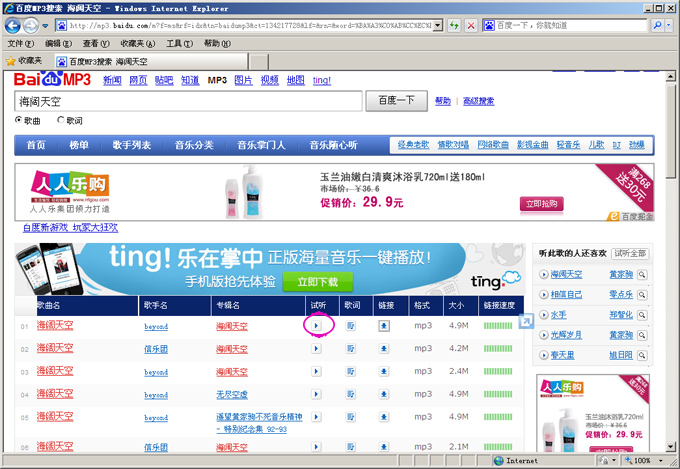Go to 音乐分类 in the navigation bar
This screenshot has height=469, width=680.
194,145
